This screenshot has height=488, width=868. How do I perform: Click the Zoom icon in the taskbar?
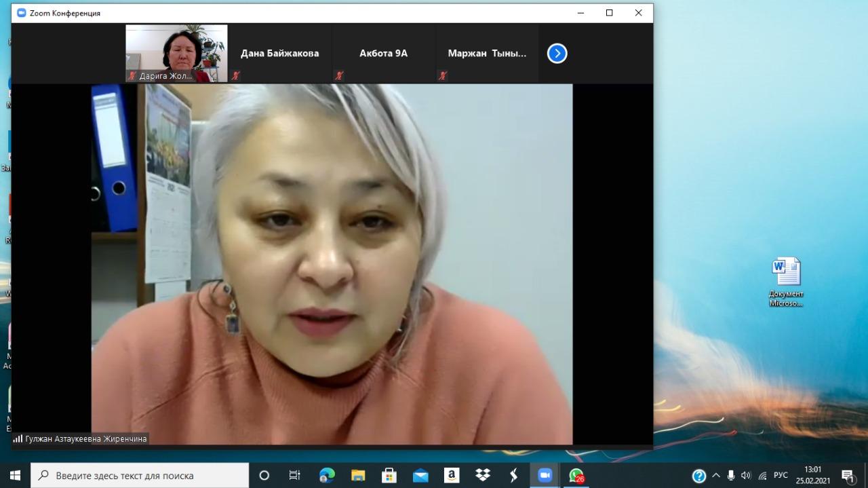pyautogui.click(x=545, y=475)
